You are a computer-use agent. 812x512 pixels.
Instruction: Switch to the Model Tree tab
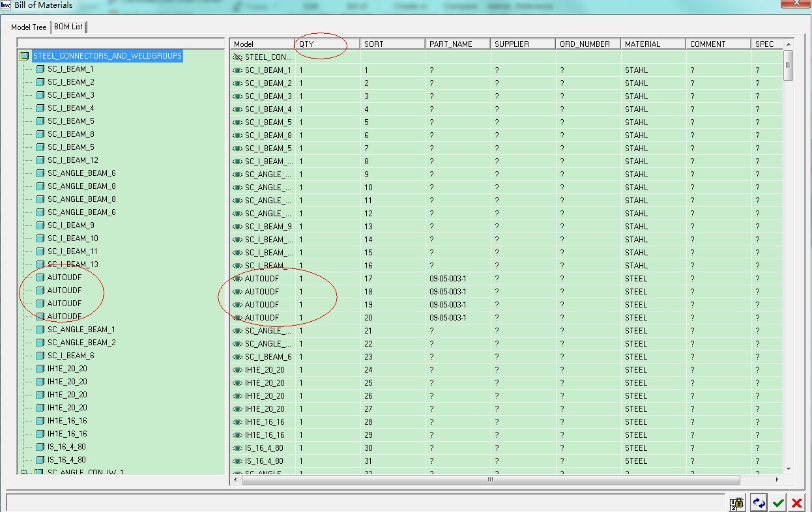pos(29,27)
